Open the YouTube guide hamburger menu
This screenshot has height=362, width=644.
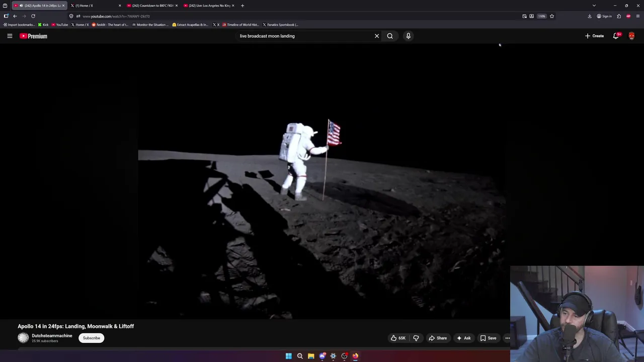(x=10, y=36)
